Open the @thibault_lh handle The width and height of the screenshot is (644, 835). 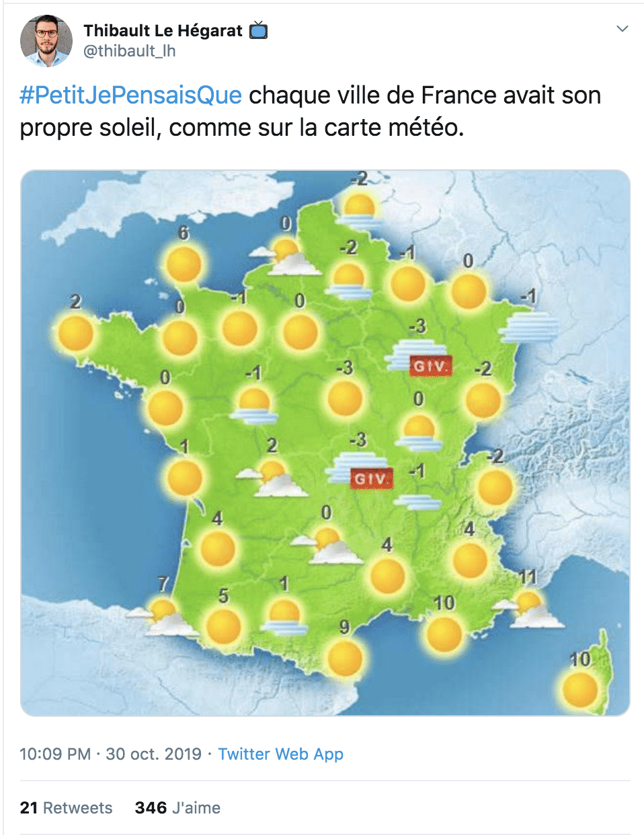[129, 51]
